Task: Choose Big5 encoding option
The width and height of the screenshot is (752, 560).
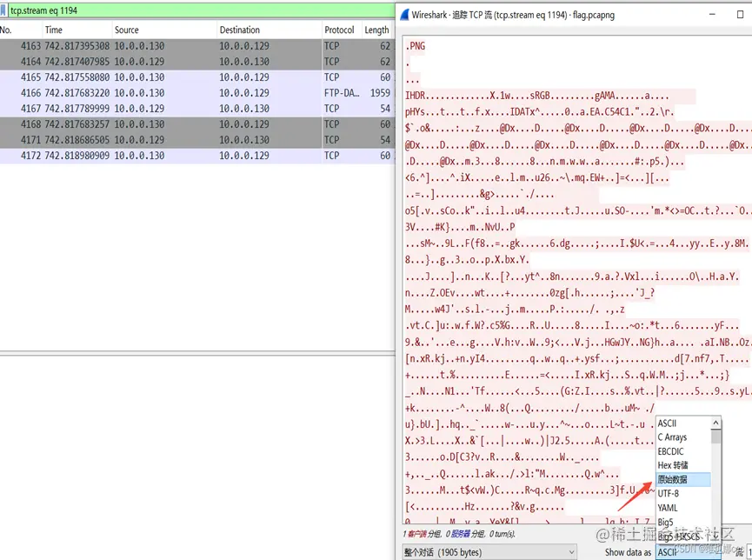Action: pos(683,522)
